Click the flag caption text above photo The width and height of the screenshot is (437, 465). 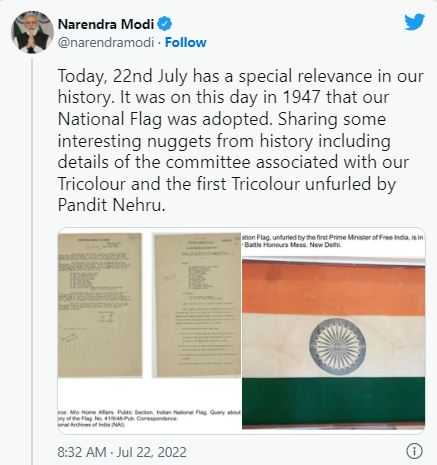(x=333, y=241)
